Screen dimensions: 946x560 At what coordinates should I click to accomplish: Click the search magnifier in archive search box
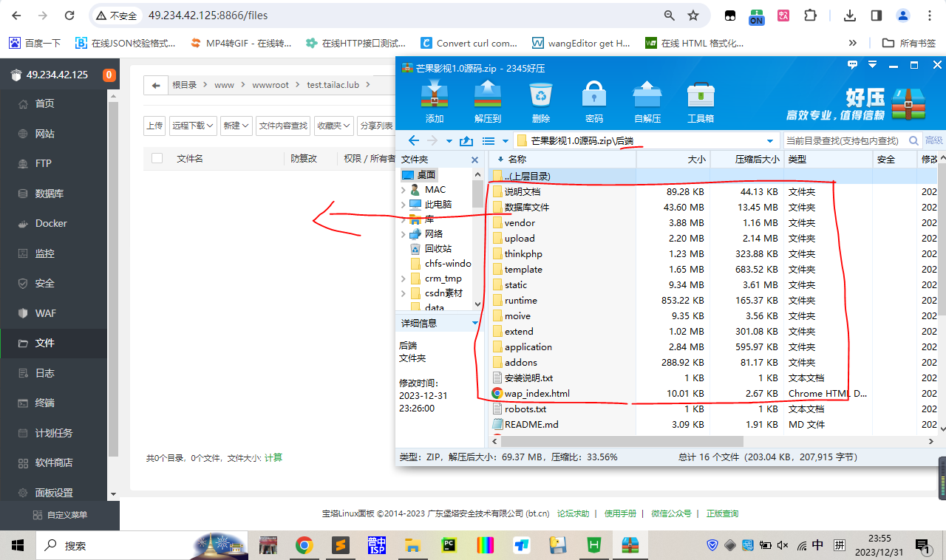914,140
